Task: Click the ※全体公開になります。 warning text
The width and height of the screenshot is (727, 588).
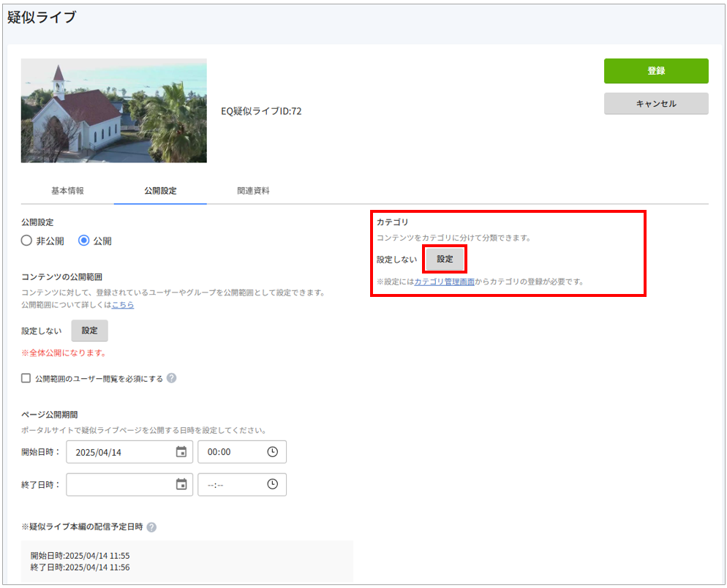Action: [x=64, y=353]
